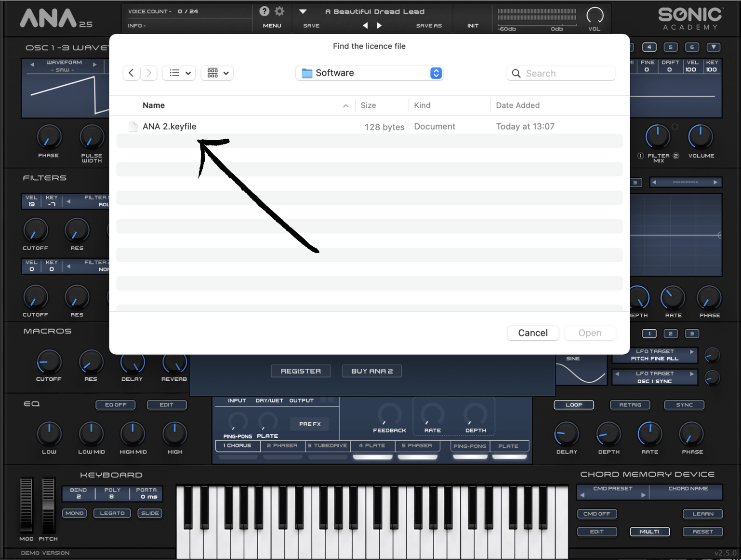Open the Software folder location popup
The width and height of the screenshot is (741, 560).
369,73
